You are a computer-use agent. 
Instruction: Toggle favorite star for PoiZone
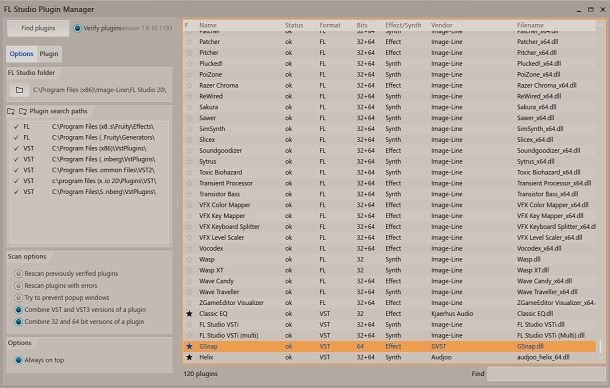click(x=189, y=74)
